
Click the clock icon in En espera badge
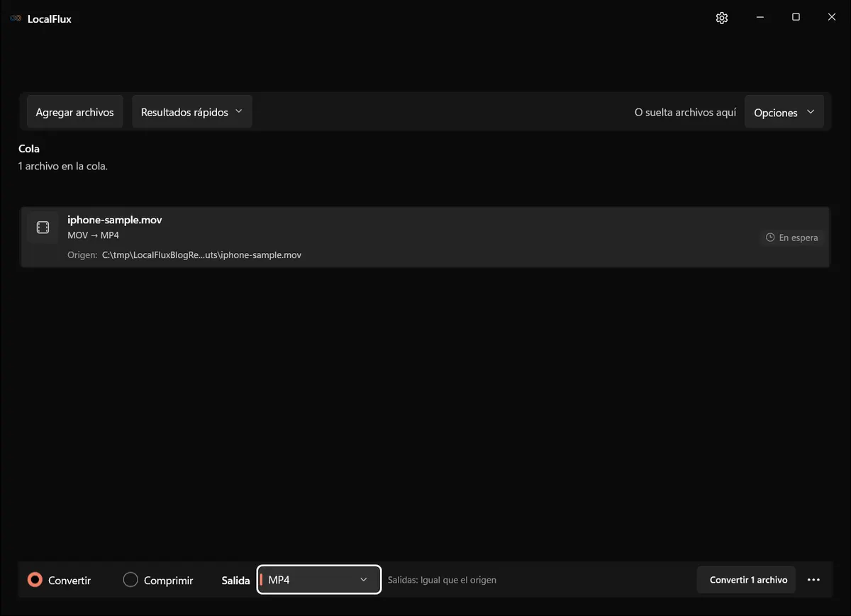point(770,237)
